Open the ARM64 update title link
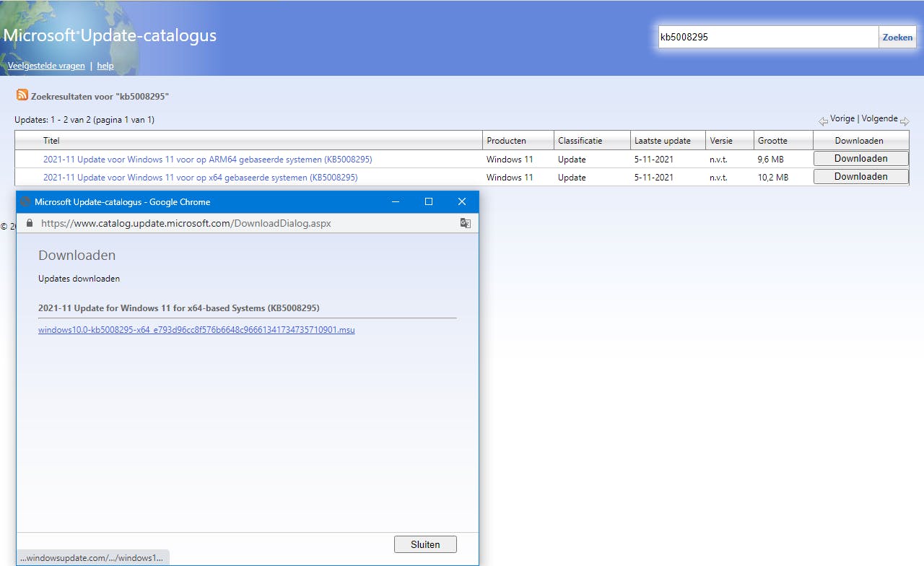 (x=208, y=160)
